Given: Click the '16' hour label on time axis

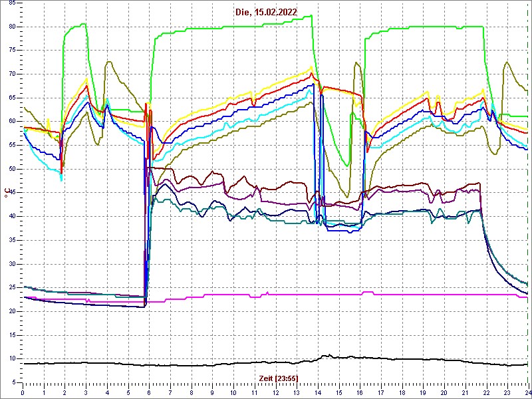Looking at the screenshot, I should tap(360, 392).
